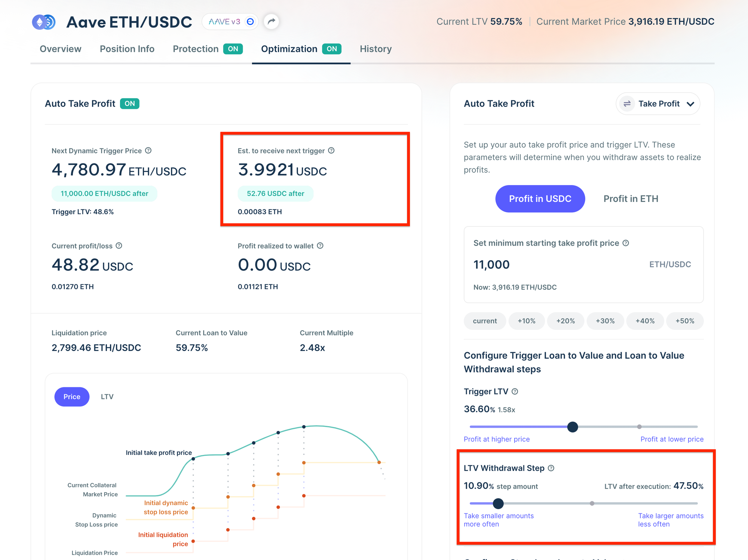Switch to Profit in ETH
This screenshot has height=560, width=748.
(x=631, y=199)
